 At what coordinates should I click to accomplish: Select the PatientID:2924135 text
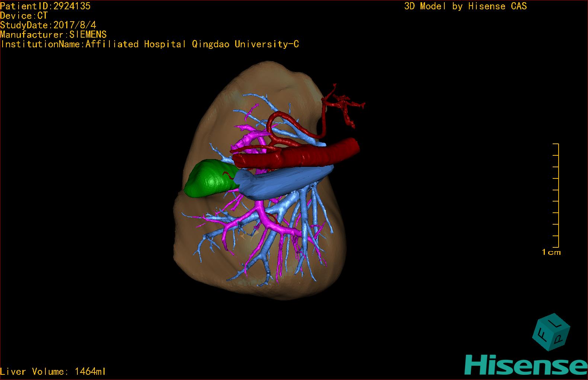(x=45, y=6)
